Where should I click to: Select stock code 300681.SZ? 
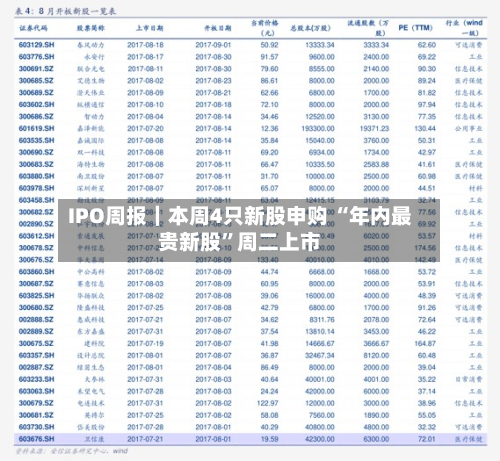36,415
